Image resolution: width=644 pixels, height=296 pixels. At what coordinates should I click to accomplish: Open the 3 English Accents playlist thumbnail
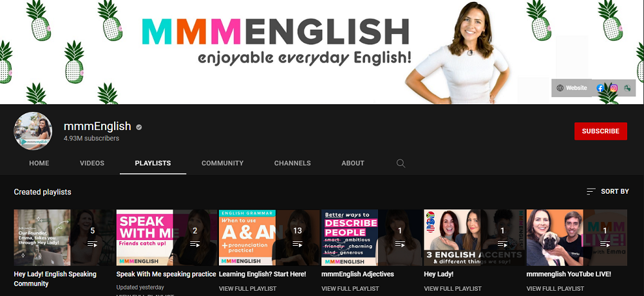[x=475, y=237]
